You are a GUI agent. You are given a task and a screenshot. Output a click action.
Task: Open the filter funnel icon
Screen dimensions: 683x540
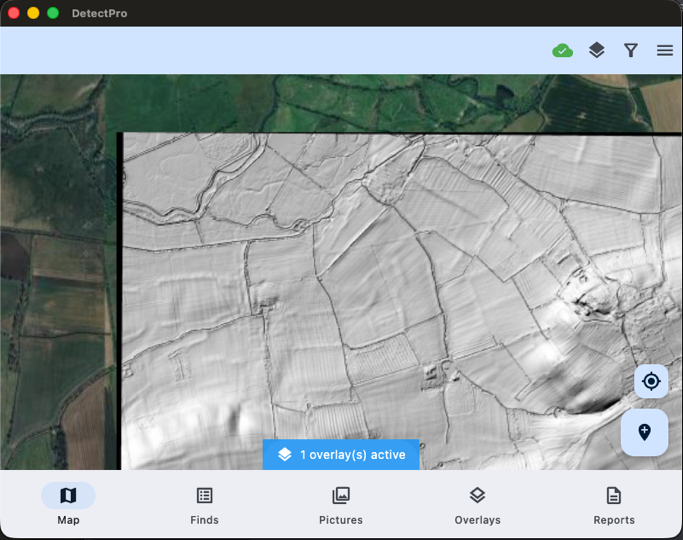tap(631, 51)
